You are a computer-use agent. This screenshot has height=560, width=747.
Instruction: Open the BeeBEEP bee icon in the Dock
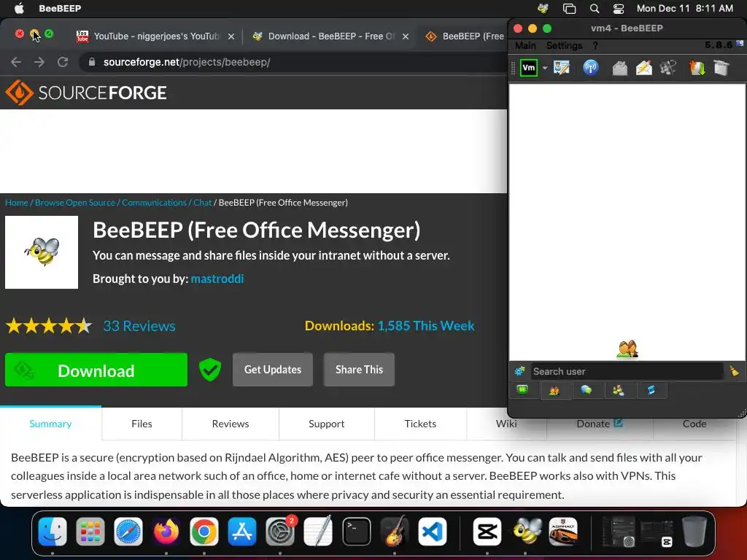[527, 532]
